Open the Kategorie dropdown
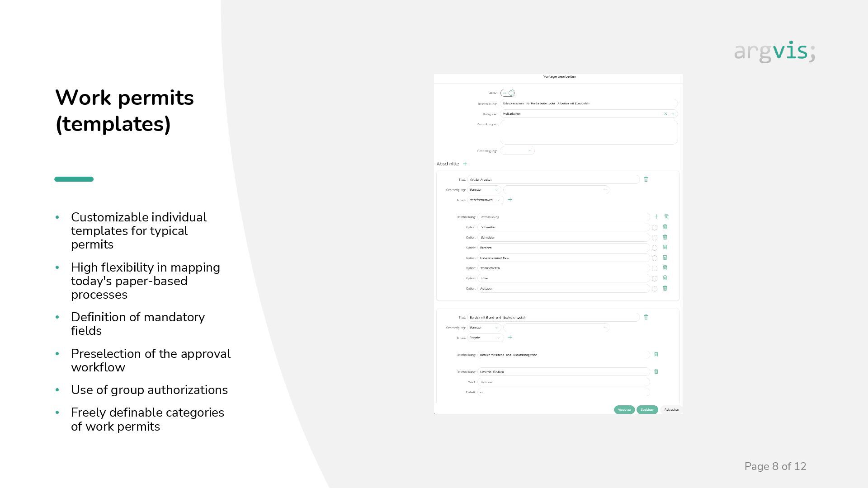Screen dimensions: 868x488 point(673,114)
